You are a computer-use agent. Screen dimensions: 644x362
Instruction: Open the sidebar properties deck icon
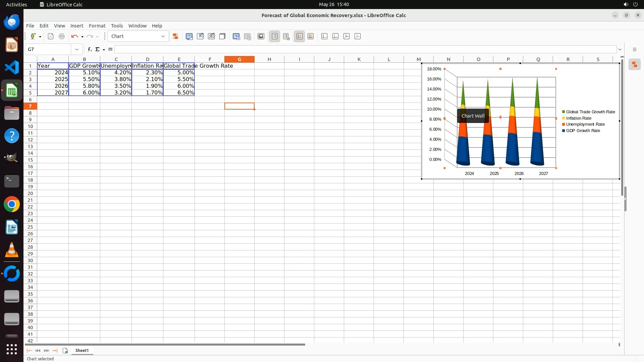[x=635, y=65]
